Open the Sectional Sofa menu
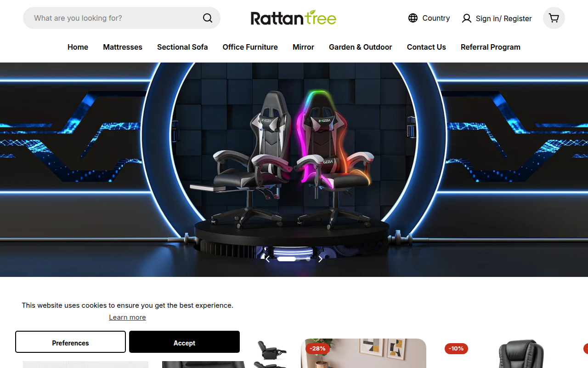The width and height of the screenshot is (588, 368). tap(182, 47)
